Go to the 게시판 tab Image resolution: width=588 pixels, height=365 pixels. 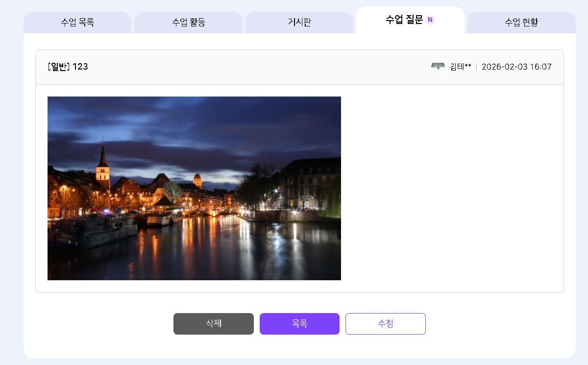tap(299, 22)
